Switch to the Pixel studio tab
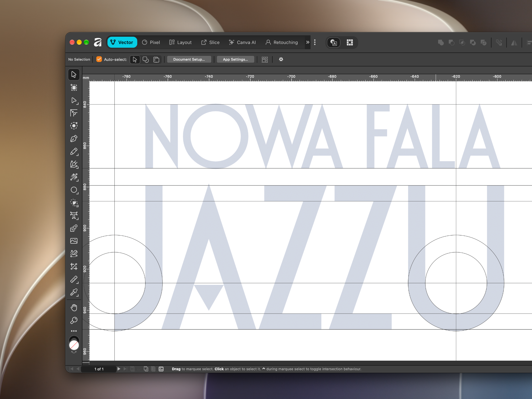This screenshot has width=532, height=399. pyautogui.click(x=151, y=42)
